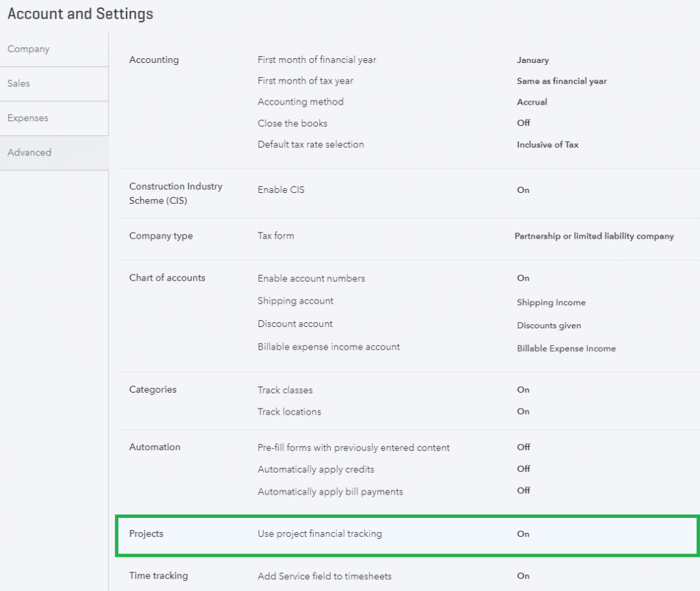Select First month of tax year setting
Viewport: 700px width, 591px height.
pyautogui.click(x=305, y=81)
